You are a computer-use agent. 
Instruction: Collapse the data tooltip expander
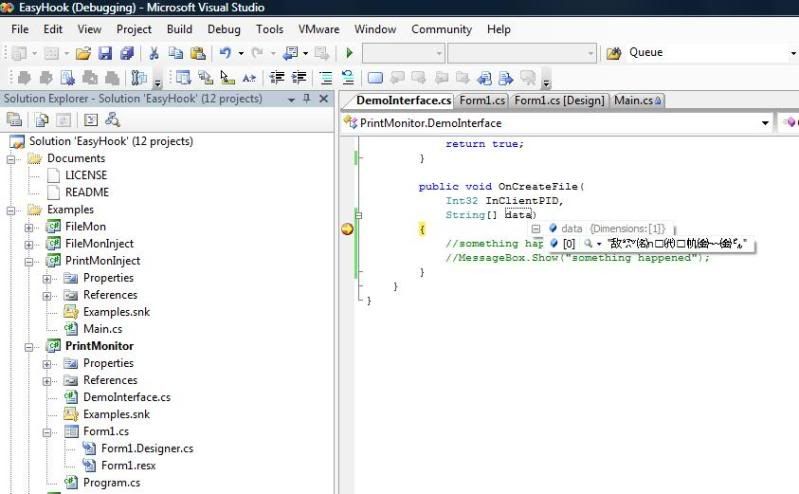click(x=536, y=229)
